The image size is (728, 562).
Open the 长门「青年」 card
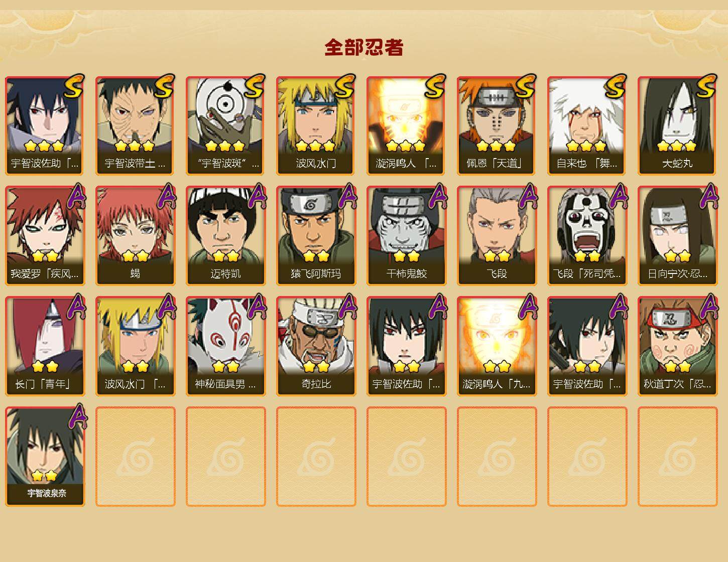click(45, 346)
